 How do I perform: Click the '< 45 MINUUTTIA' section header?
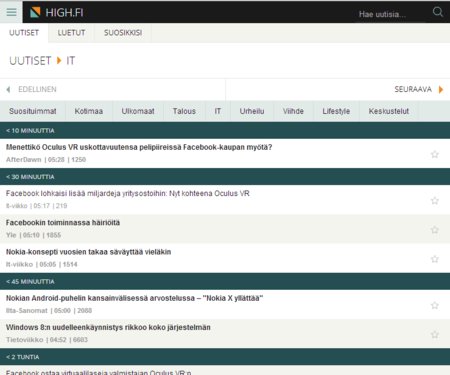click(225, 282)
